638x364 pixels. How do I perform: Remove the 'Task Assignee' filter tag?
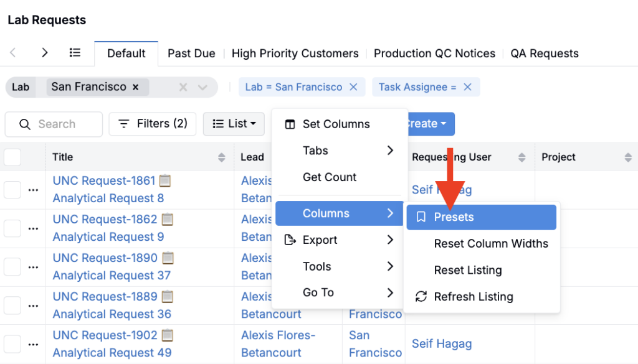pos(467,87)
